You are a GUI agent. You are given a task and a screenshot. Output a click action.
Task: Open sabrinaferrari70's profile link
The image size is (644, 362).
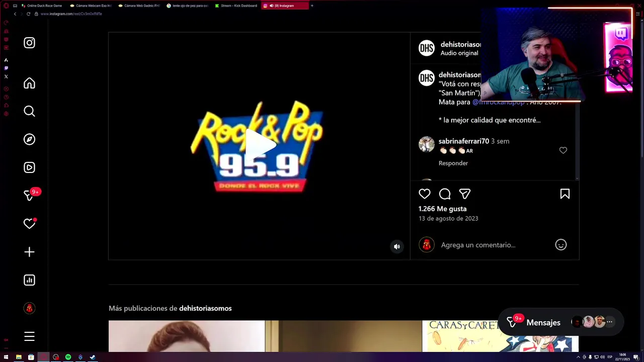click(464, 141)
